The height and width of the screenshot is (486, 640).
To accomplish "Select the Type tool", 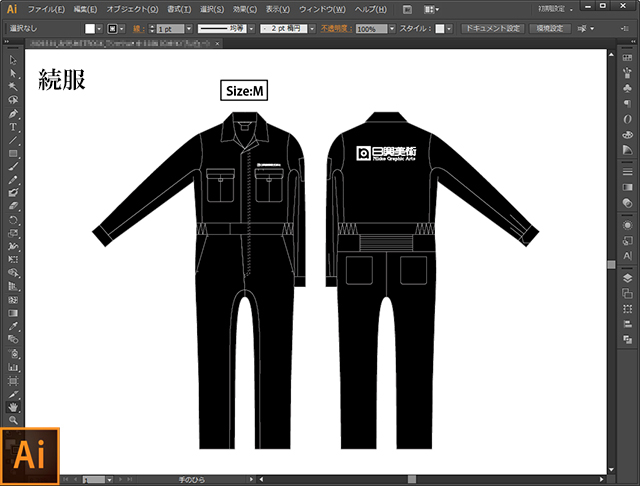I will tap(13, 127).
